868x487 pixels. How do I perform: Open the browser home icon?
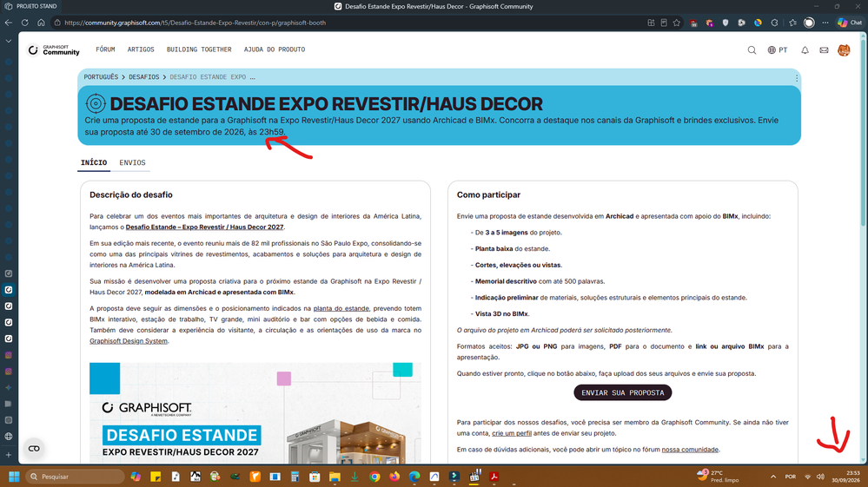coord(41,23)
